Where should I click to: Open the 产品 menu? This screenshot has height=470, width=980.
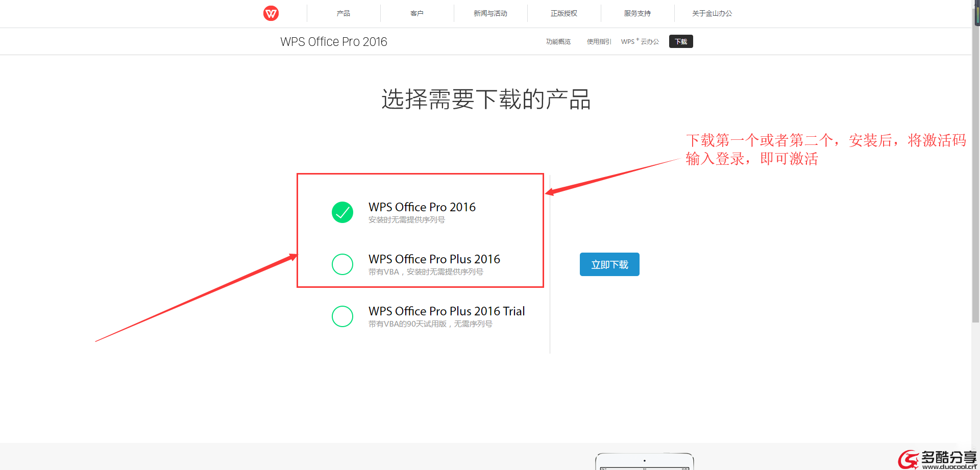point(344,13)
